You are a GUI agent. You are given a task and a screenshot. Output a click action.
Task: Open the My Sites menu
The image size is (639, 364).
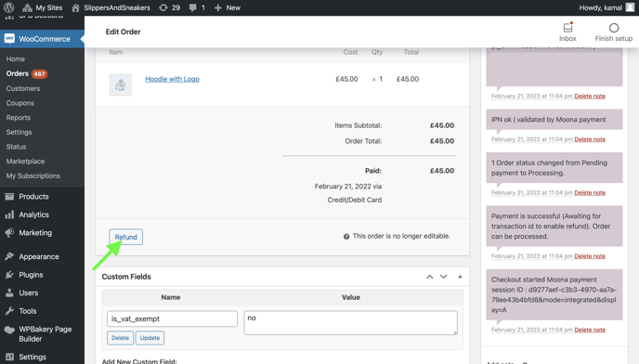43,7
